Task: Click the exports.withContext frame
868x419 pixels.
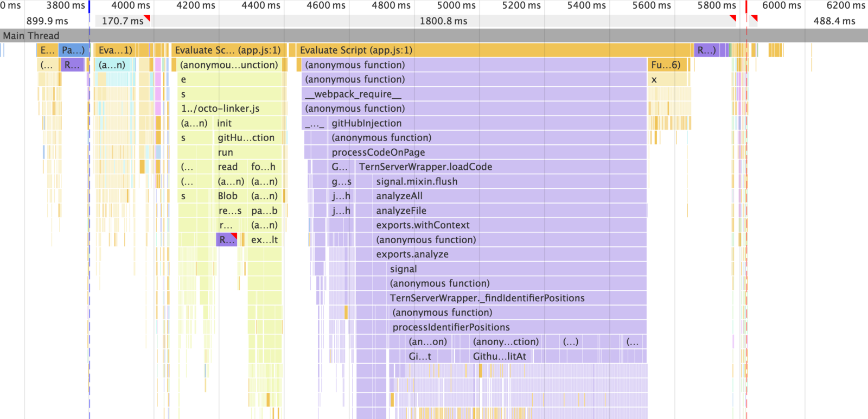Action: 509,225
